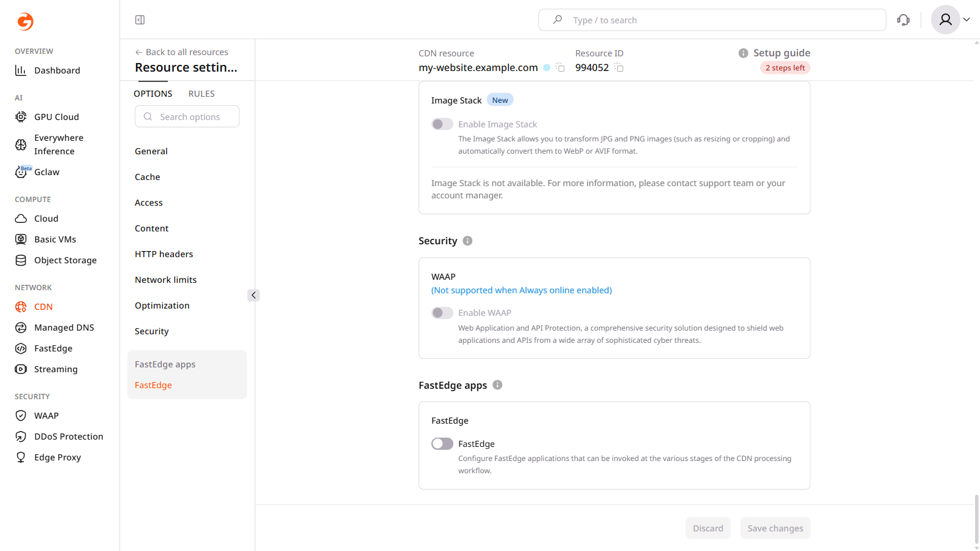
Task: Select Network limits in options list
Action: 166,280
